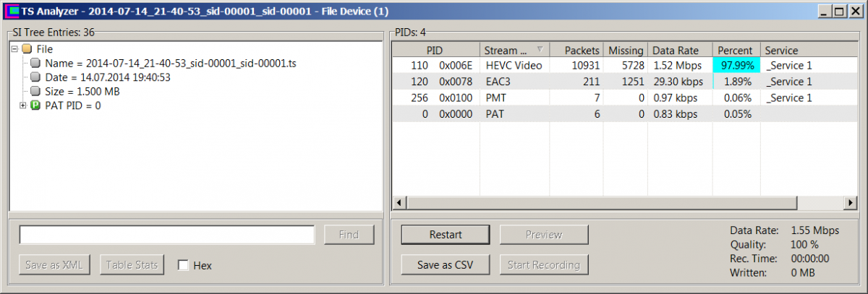Collapse the File tree node
This screenshot has width=868, height=294.
tap(14, 49)
